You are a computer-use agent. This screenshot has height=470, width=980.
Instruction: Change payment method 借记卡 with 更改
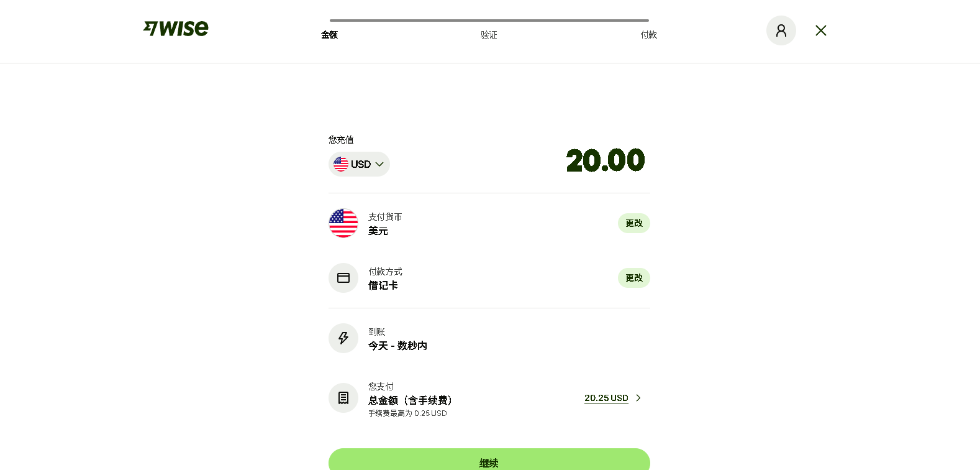tap(634, 278)
